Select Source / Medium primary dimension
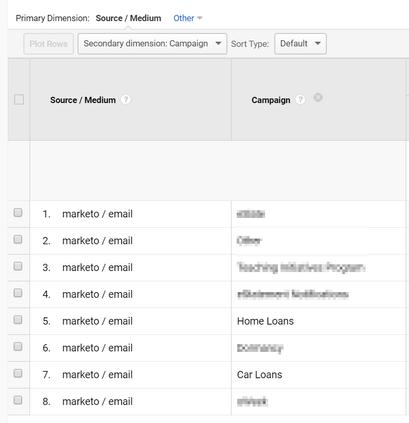 128,18
